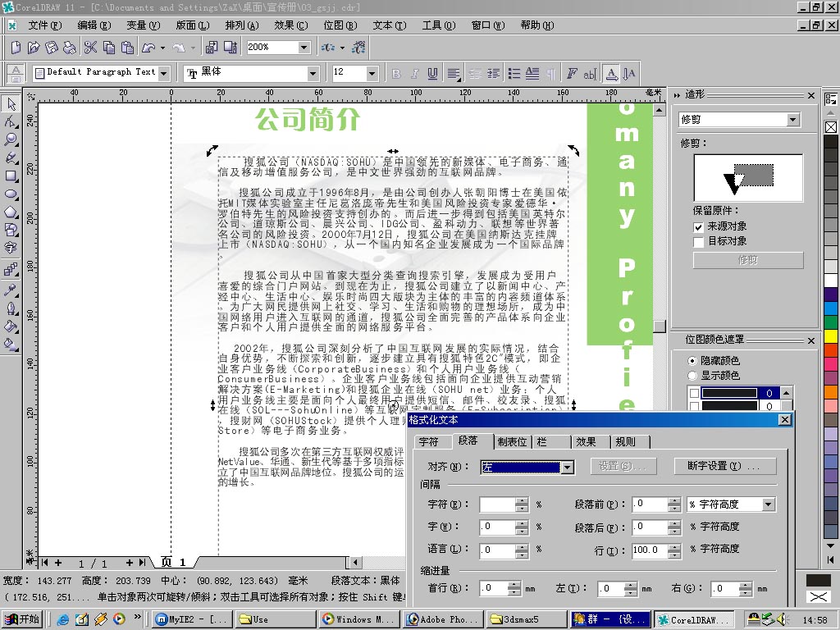
Task: Switch to the 制表位 tab
Action: (x=512, y=442)
